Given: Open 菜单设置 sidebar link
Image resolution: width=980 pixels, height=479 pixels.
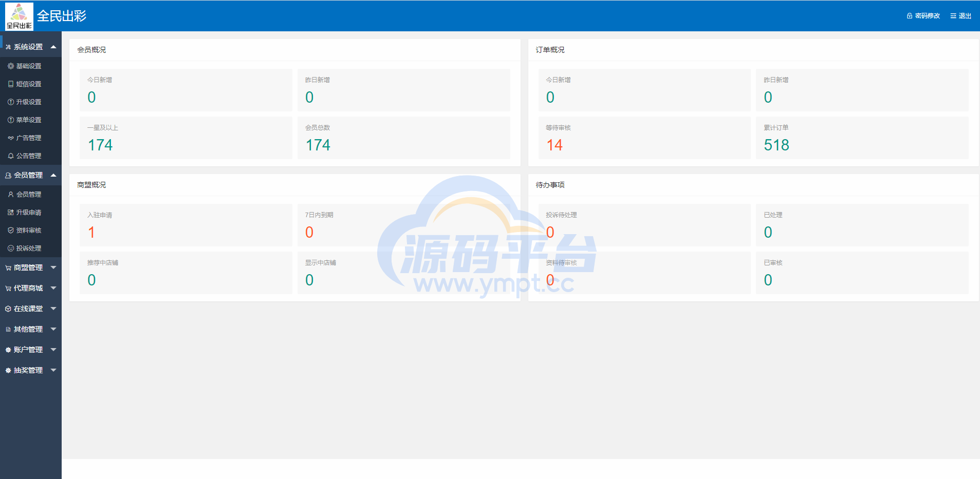Looking at the screenshot, I should coord(31,120).
